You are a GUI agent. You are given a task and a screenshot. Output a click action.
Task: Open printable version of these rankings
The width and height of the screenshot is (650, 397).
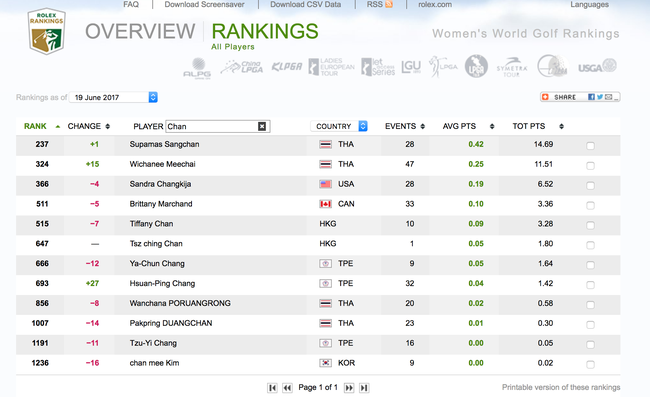(561, 387)
